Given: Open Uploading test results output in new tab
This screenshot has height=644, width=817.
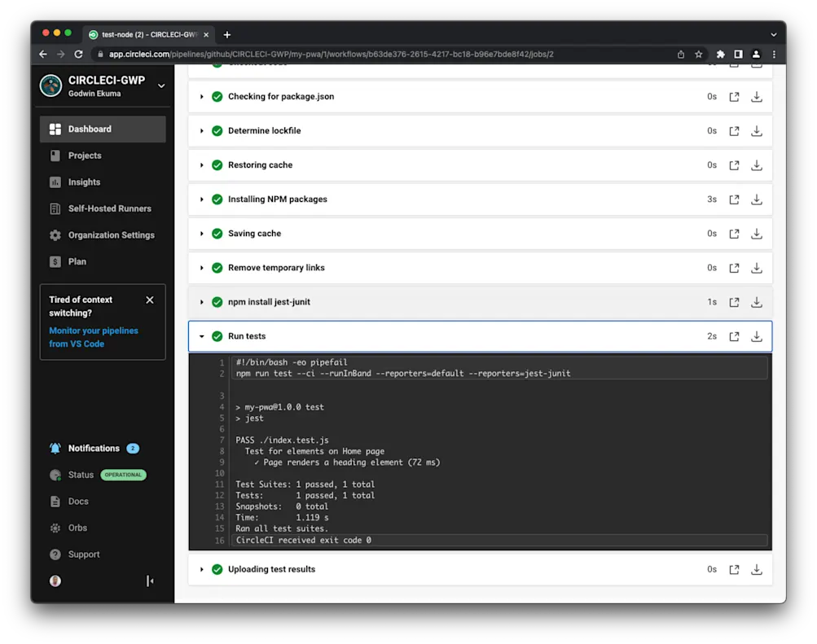Looking at the screenshot, I should click(734, 570).
